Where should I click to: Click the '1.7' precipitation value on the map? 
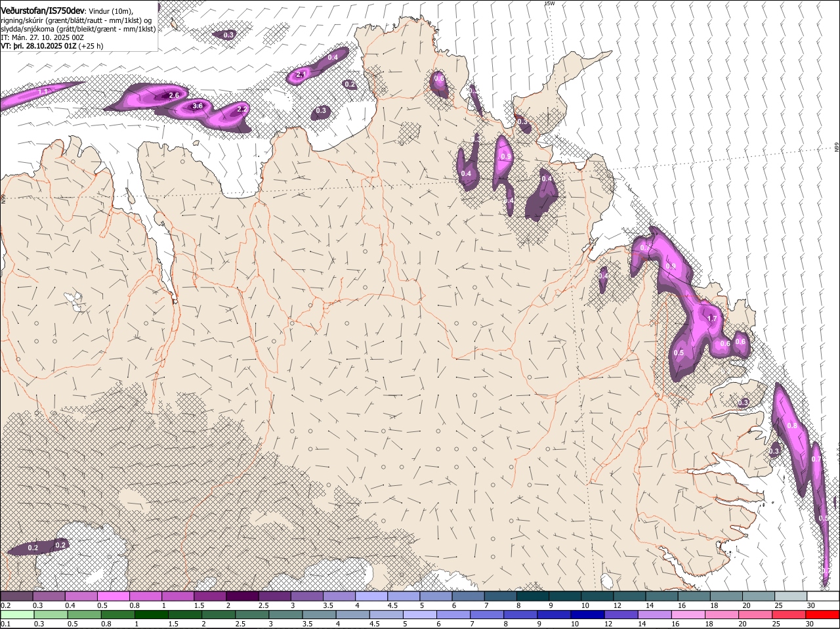pos(712,318)
